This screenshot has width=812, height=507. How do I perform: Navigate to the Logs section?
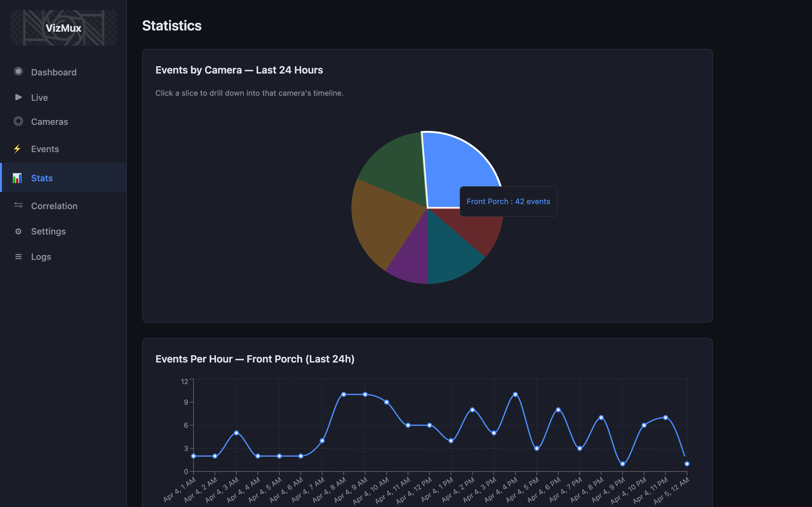pos(41,257)
